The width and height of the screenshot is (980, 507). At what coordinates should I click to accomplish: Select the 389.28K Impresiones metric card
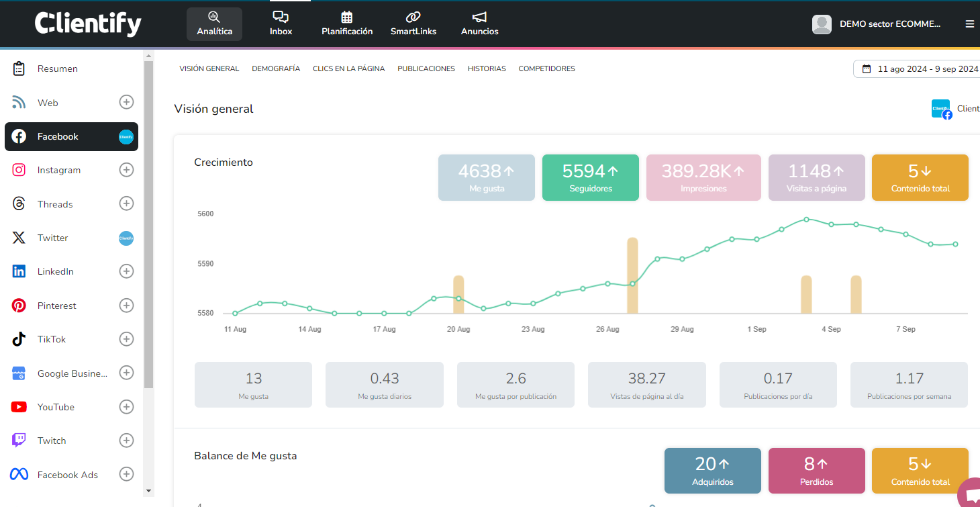(703, 178)
